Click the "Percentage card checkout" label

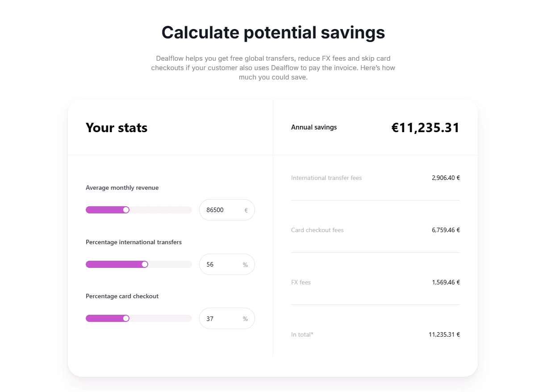pos(122,296)
